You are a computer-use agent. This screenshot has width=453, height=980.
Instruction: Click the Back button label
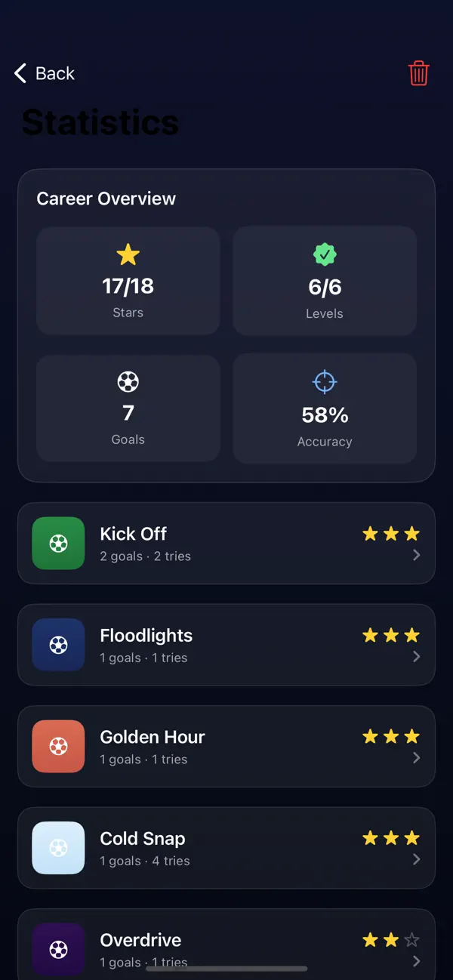55,73
